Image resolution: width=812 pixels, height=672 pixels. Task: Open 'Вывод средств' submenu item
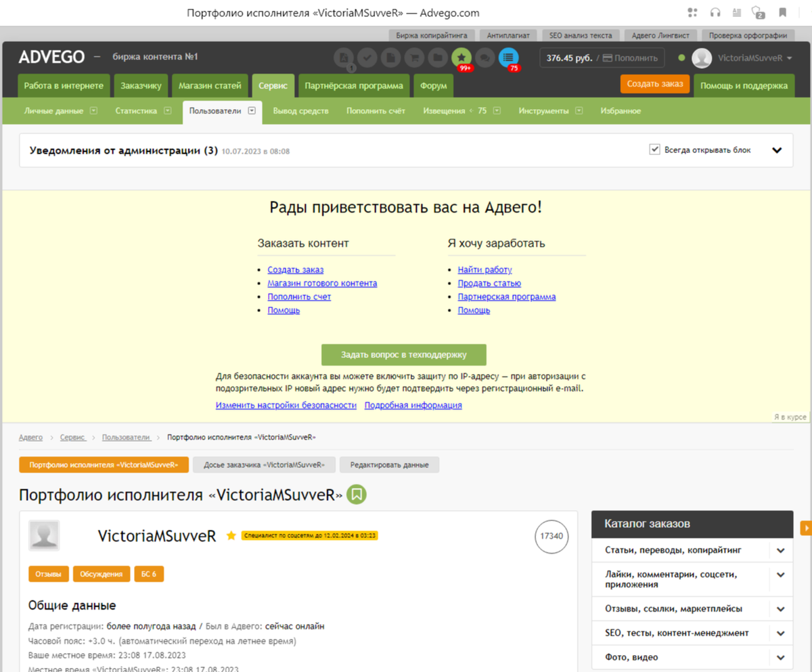(300, 111)
